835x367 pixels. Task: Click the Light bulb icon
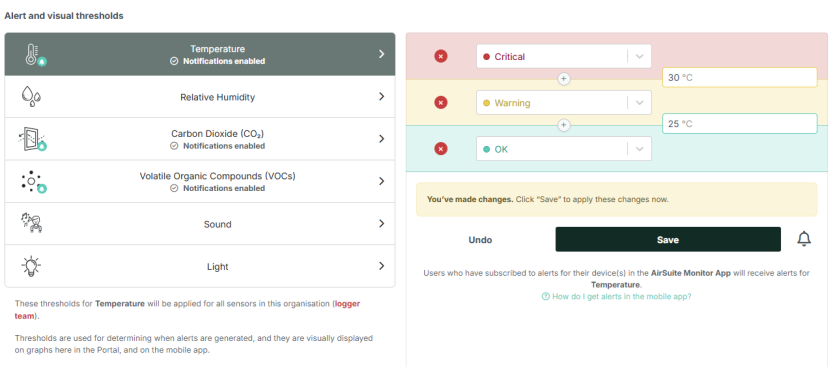tap(31, 266)
